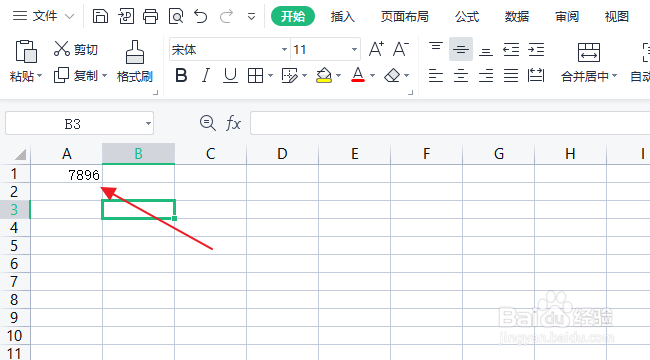This screenshot has height=360, width=650.
Task: Select the 格式刷 format painter
Action: (135, 61)
